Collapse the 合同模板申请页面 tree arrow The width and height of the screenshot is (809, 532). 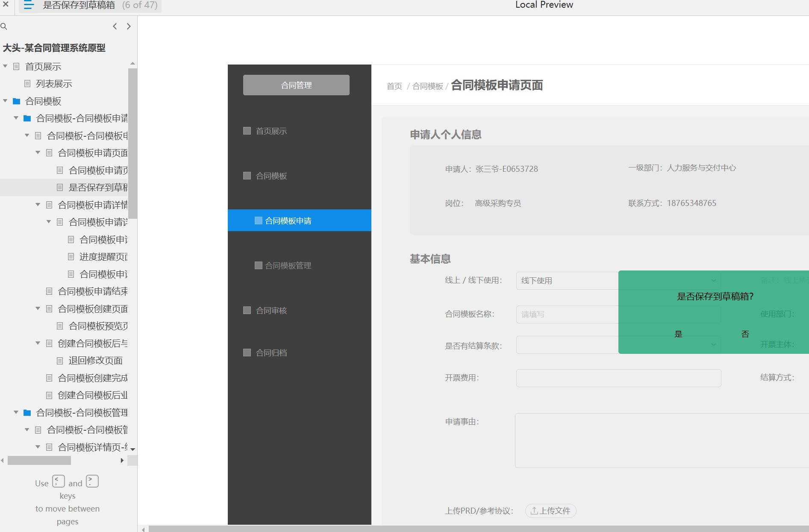pyautogui.click(x=38, y=153)
